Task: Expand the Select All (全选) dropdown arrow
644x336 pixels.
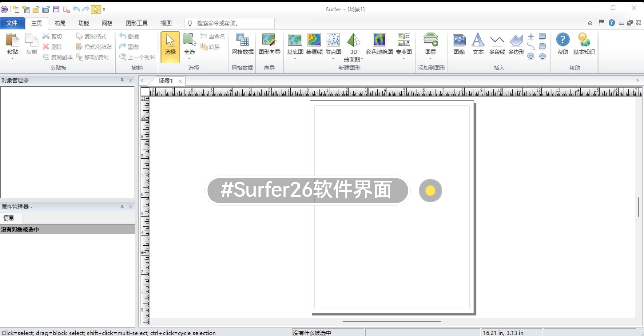Action: pyautogui.click(x=189, y=58)
